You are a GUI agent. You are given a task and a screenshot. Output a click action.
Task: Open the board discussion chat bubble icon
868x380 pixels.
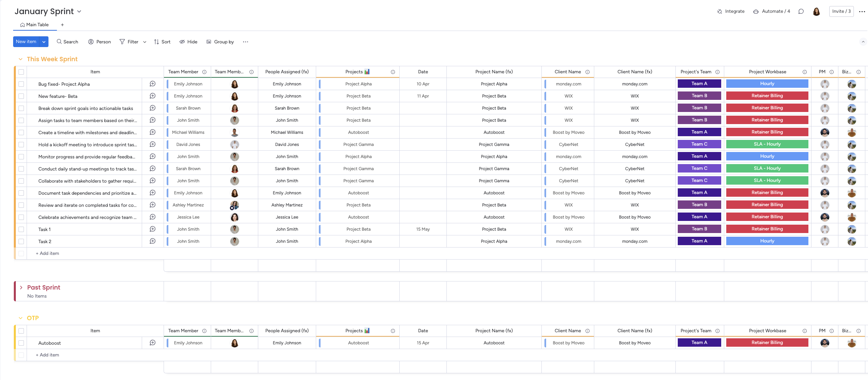pyautogui.click(x=801, y=11)
